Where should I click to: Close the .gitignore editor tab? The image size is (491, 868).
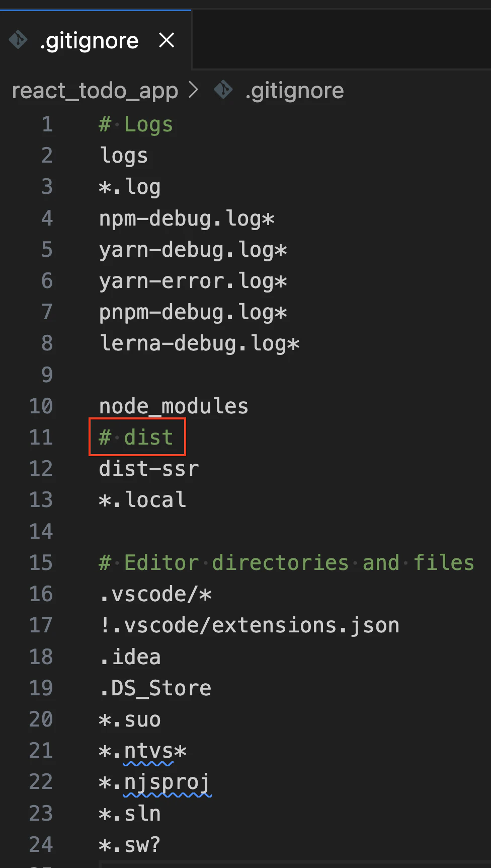[x=167, y=40]
